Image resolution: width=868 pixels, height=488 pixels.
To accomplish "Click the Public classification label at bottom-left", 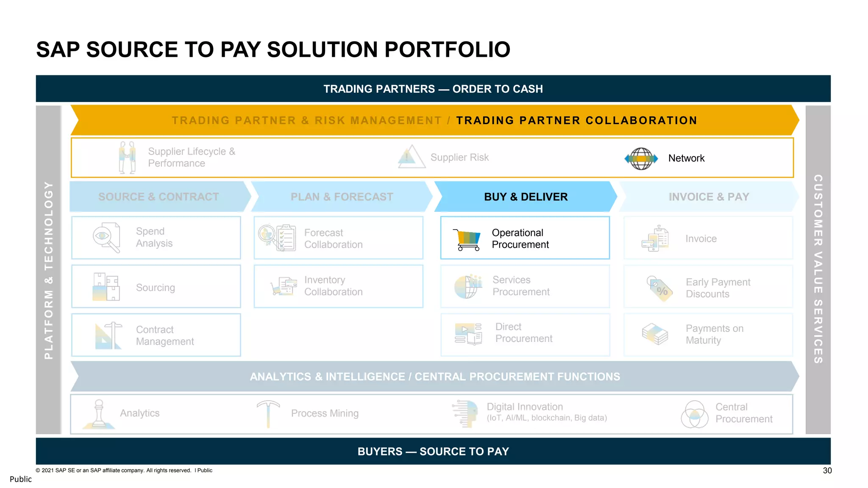I will pos(21,479).
